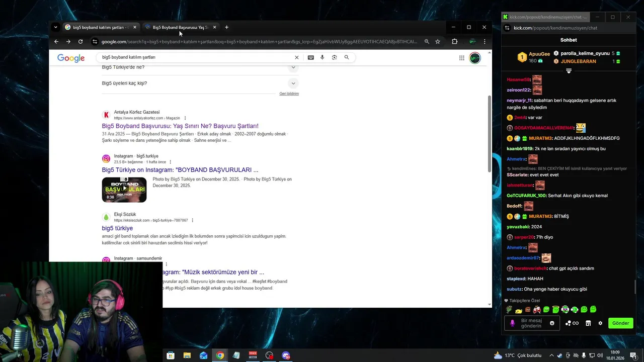Open clock showing 18:09 10.01.2026

pos(615,355)
